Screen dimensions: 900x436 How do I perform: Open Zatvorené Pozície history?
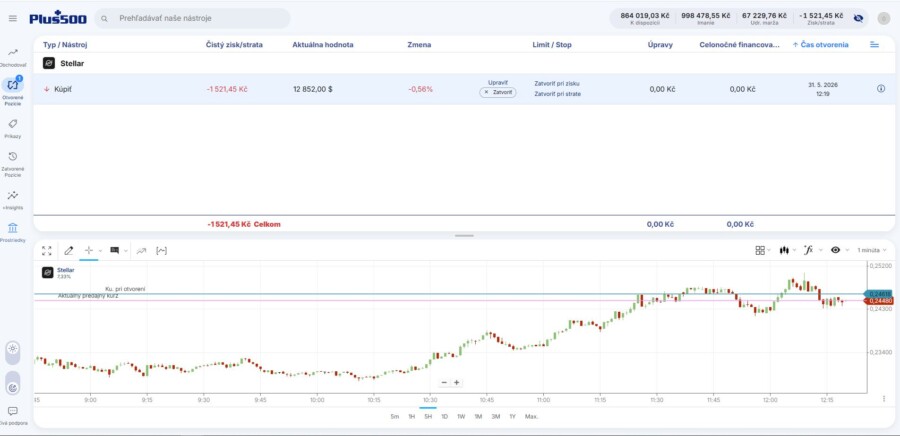pyautogui.click(x=13, y=164)
